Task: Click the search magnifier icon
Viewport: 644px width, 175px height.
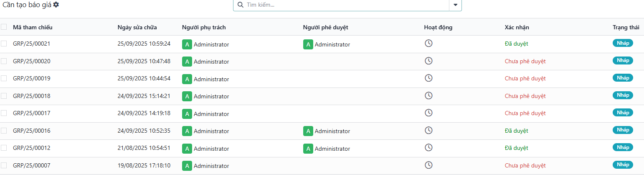Action: click(240, 5)
